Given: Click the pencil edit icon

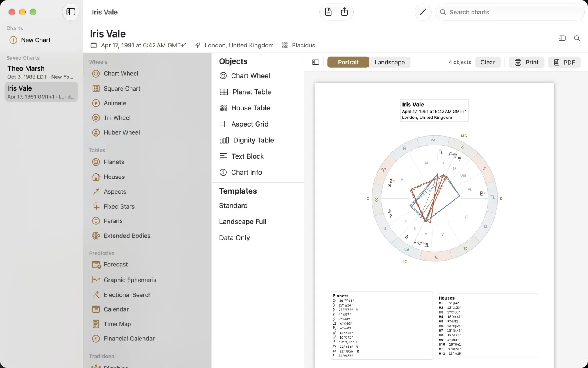Looking at the screenshot, I should click(423, 12).
